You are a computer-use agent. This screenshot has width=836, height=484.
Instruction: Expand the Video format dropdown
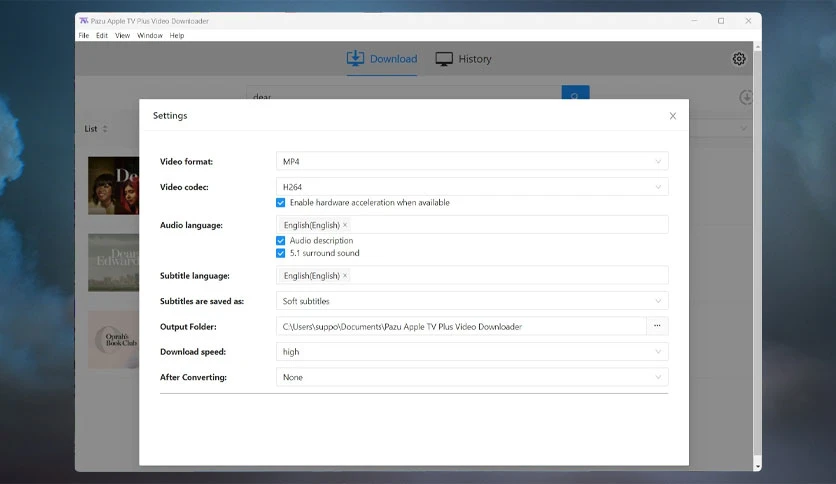pos(472,161)
